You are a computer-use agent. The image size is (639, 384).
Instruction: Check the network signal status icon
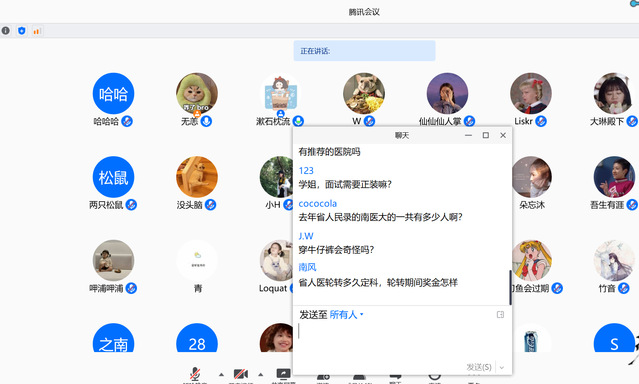pos(37,31)
